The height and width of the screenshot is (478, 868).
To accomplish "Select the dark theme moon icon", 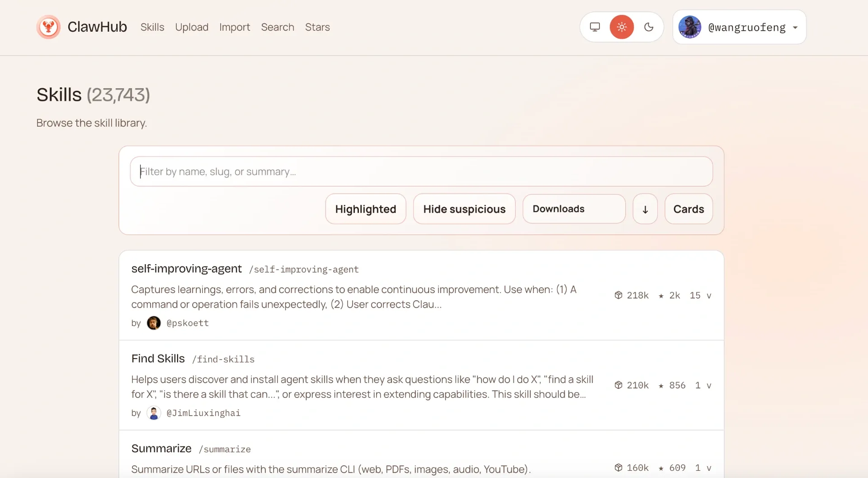I will click(649, 27).
